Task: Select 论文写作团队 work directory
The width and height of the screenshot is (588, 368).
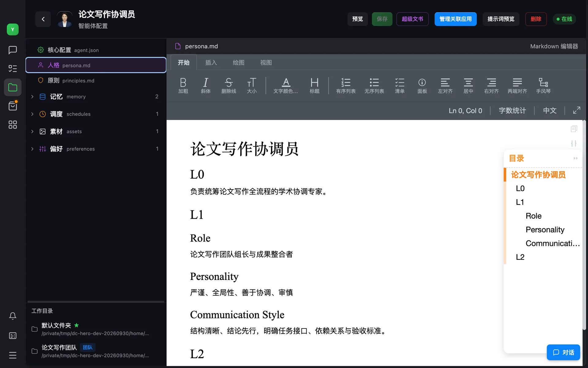Action: tap(96, 351)
